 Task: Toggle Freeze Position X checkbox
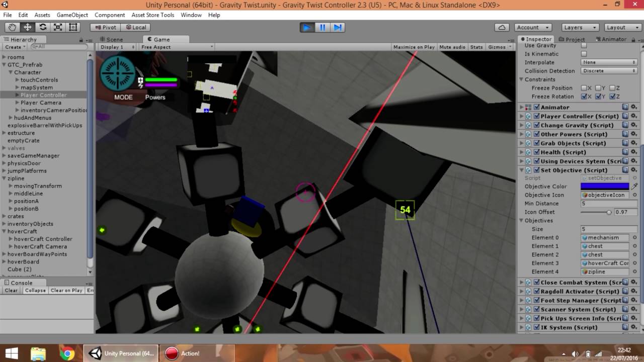(584, 88)
